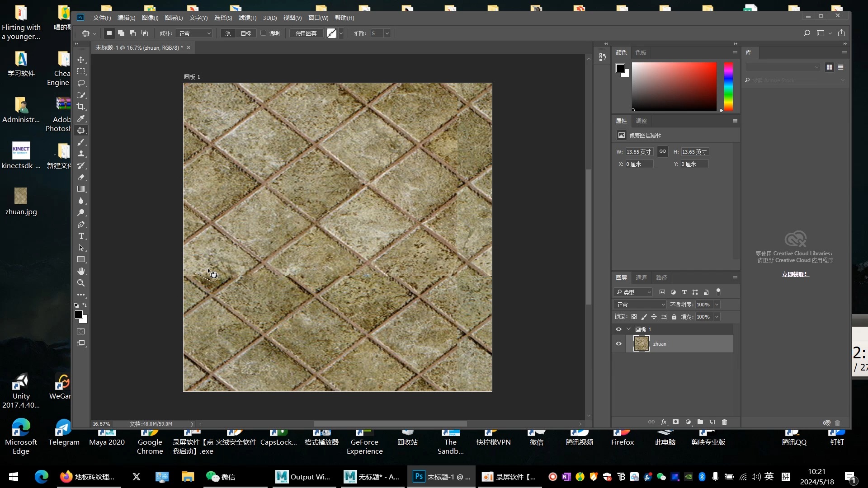The height and width of the screenshot is (488, 868).
Task: Switch to the 路径 tab
Action: (661, 277)
